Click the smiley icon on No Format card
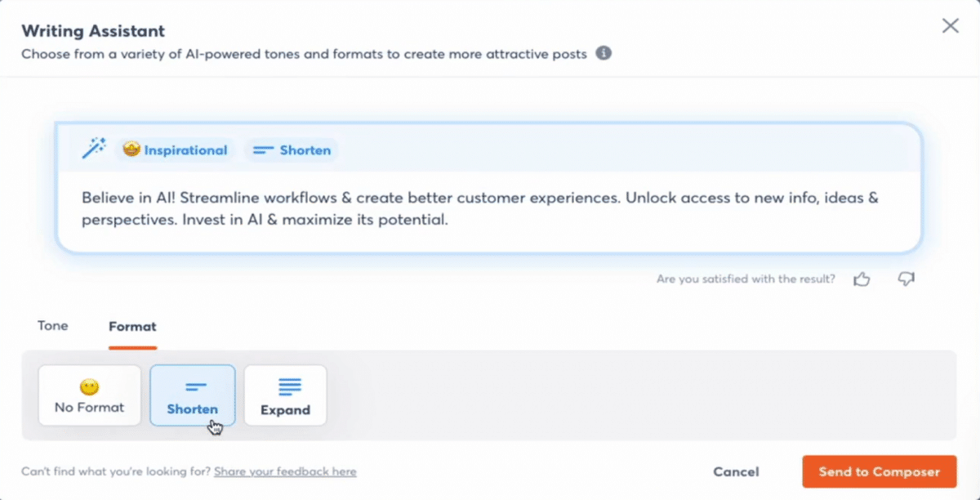 coord(90,384)
